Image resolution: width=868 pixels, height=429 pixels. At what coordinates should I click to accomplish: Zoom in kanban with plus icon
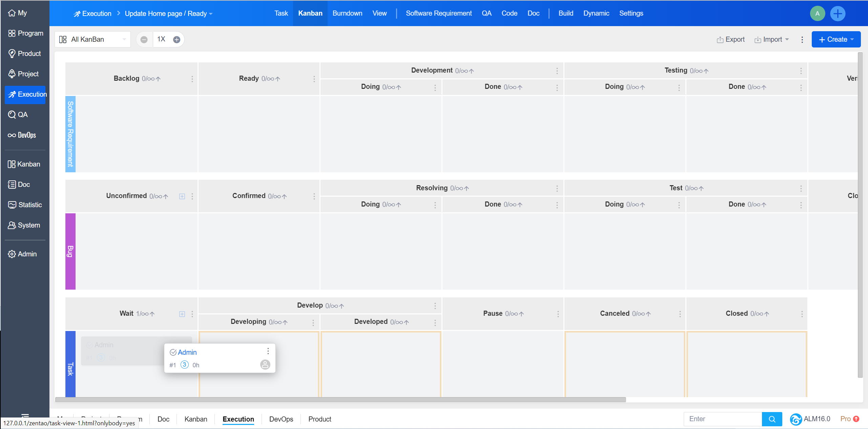tap(177, 40)
